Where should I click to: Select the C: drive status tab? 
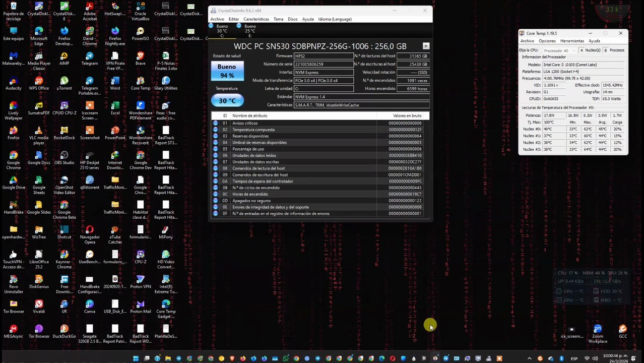click(x=222, y=31)
